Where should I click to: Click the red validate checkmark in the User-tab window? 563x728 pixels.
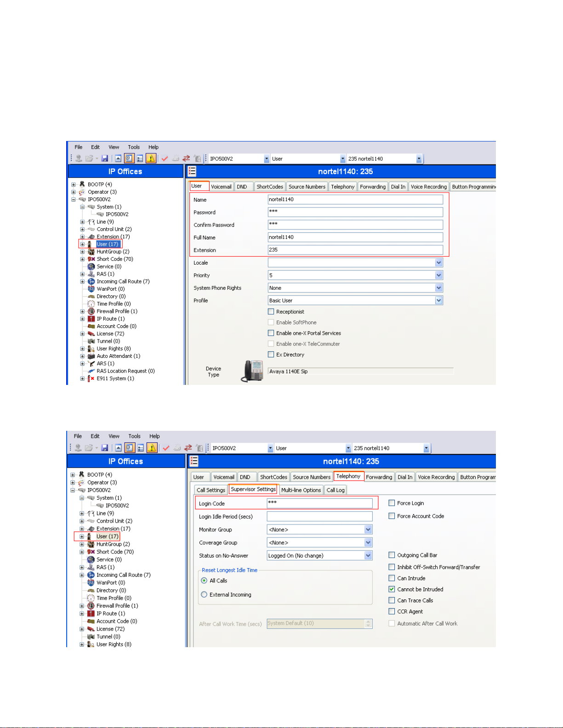(165, 158)
